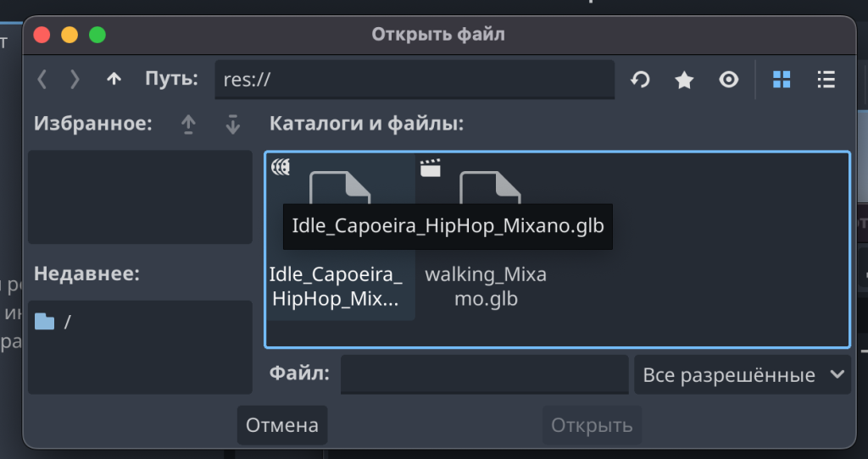Click the green macOS zoom button

(97, 35)
